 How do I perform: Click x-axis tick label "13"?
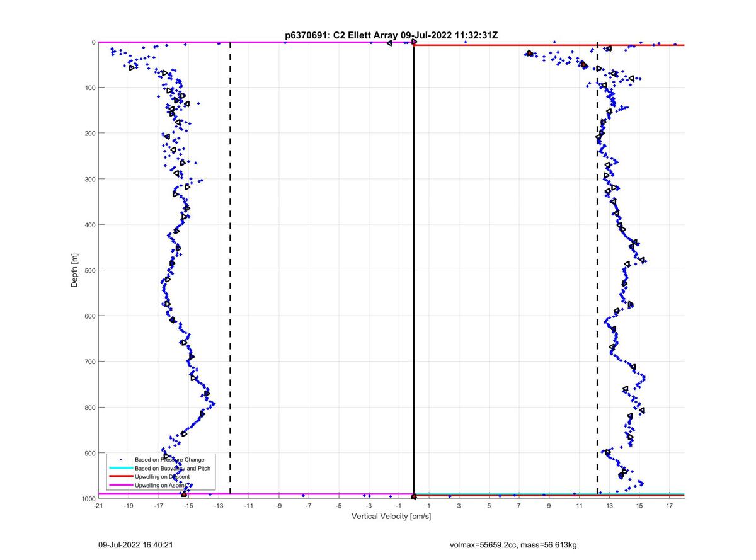click(609, 505)
